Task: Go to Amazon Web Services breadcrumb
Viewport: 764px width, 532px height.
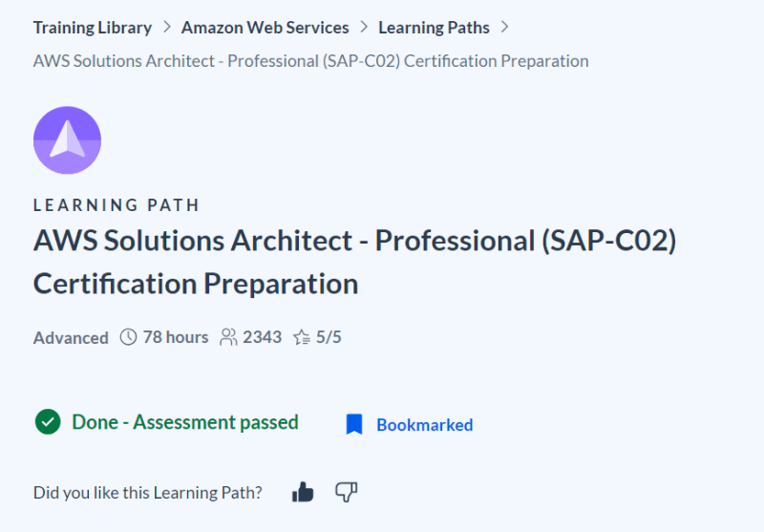Action: (x=265, y=28)
